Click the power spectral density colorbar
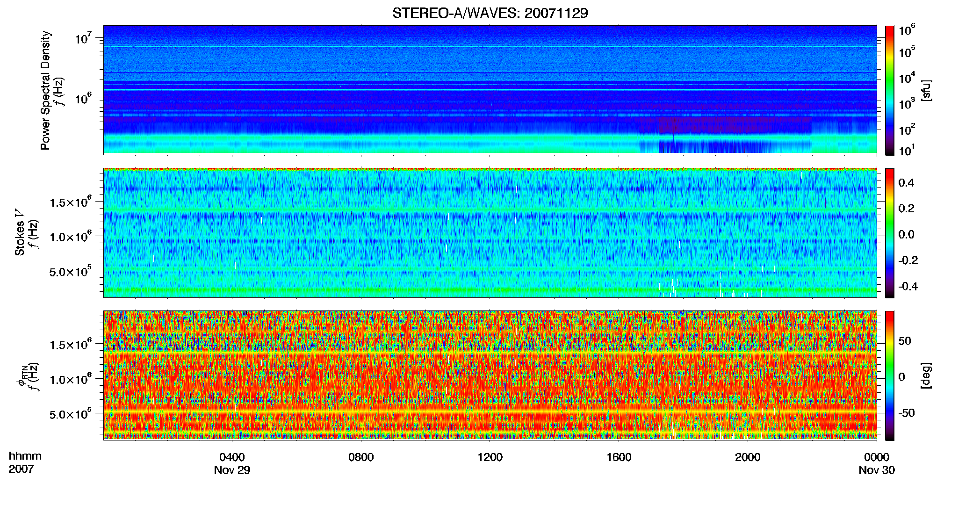 tap(890, 90)
